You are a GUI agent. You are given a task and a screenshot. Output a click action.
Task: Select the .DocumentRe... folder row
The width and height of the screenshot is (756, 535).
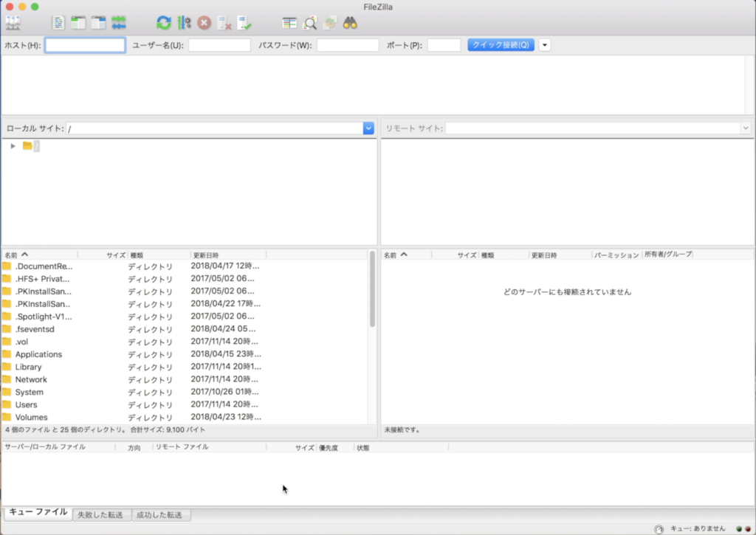(x=184, y=266)
